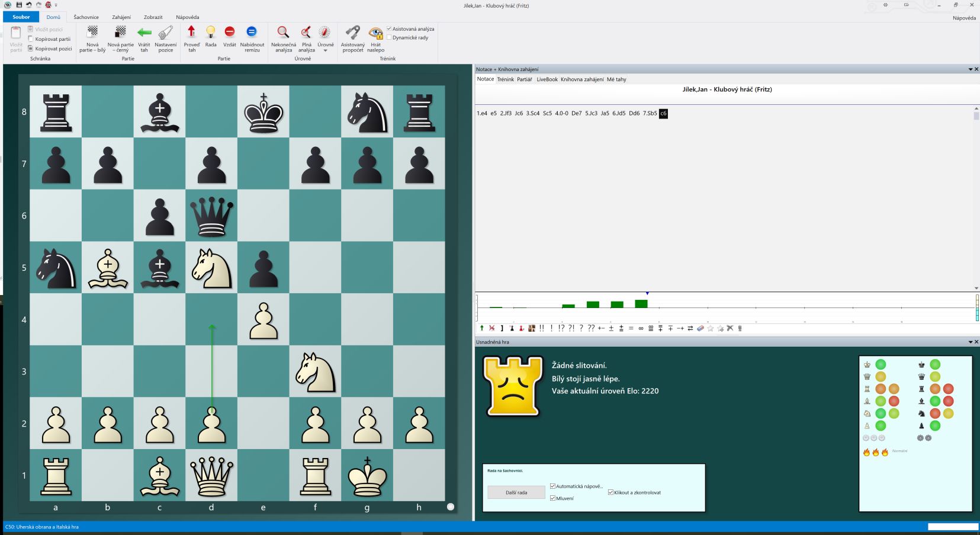Insert the infinity unclear-position symbol
The image size is (980, 535).
tap(641, 328)
